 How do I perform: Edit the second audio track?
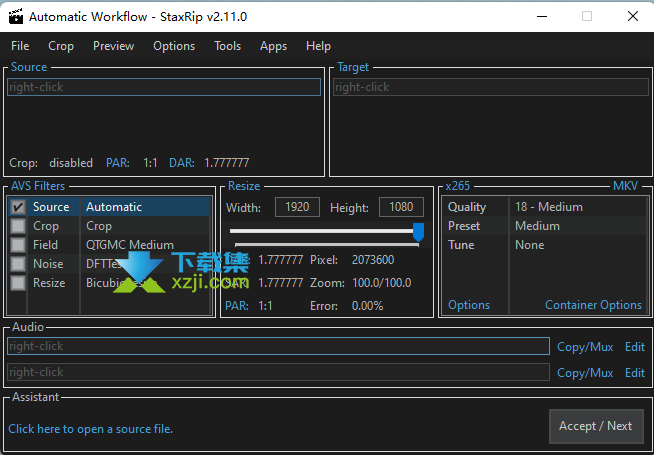[x=635, y=373]
